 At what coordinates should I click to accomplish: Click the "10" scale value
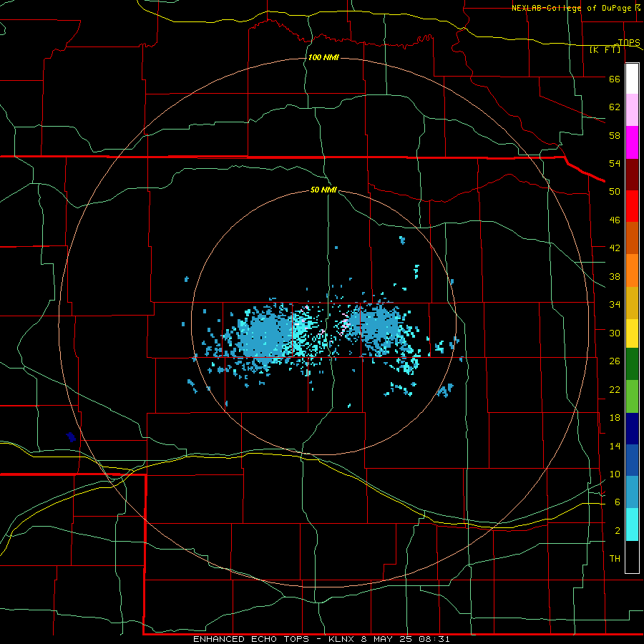(x=615, y=474)
